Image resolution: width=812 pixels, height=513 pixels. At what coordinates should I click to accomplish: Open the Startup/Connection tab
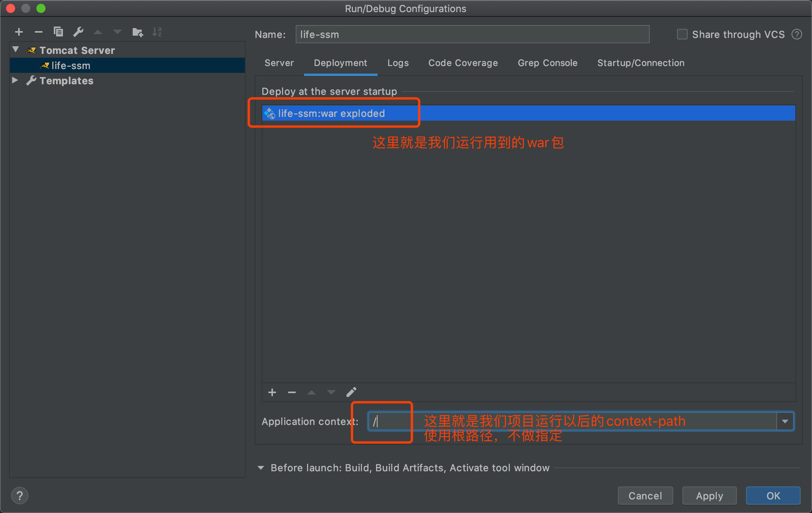pos(641,63)
